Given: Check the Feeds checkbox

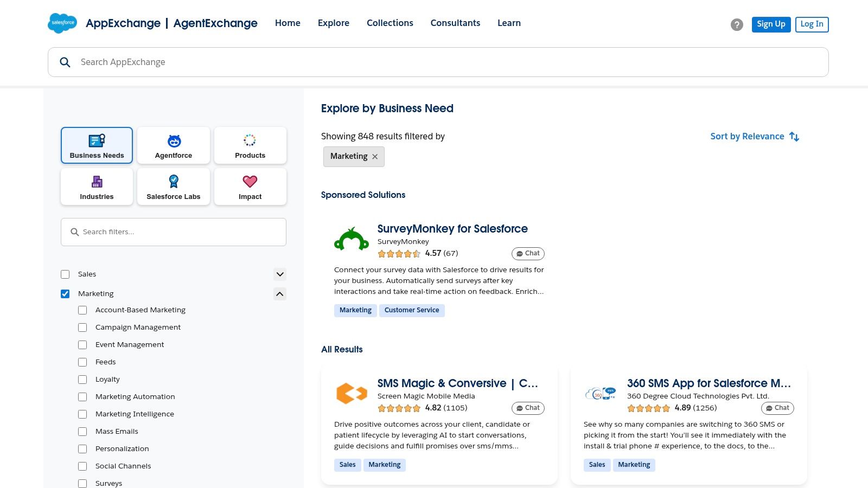Looking at the screenshot, I should tap(82, 362).
